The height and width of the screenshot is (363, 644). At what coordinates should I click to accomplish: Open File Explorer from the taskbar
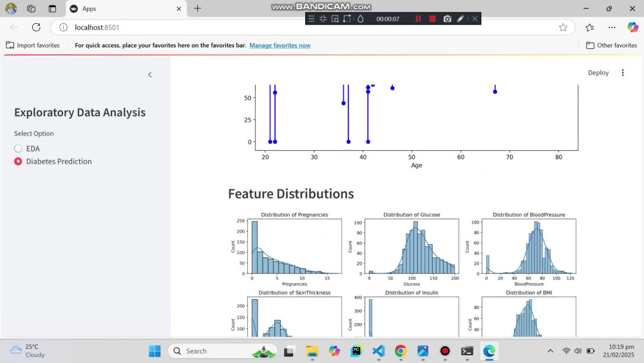(312, 351)
